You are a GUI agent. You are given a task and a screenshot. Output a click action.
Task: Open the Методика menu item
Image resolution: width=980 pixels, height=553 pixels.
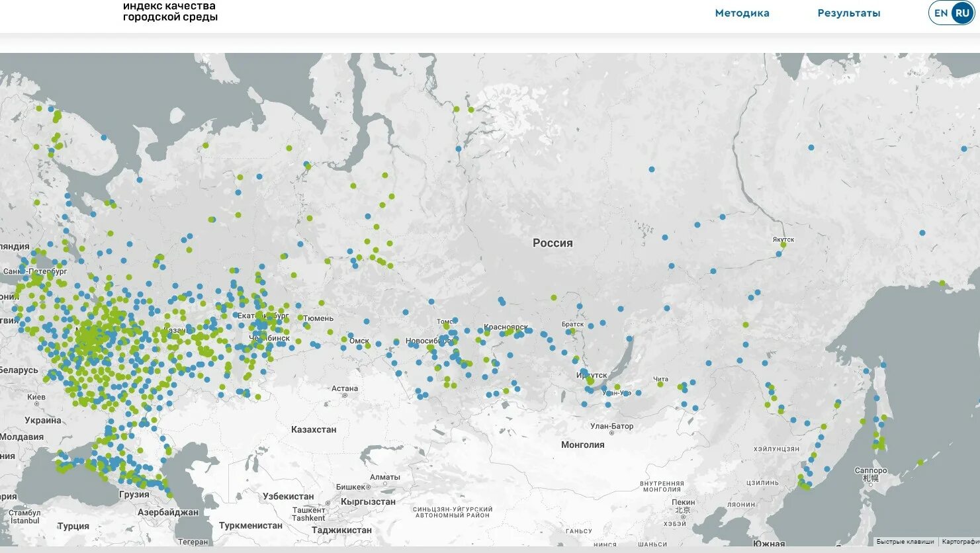click(742, 13)
